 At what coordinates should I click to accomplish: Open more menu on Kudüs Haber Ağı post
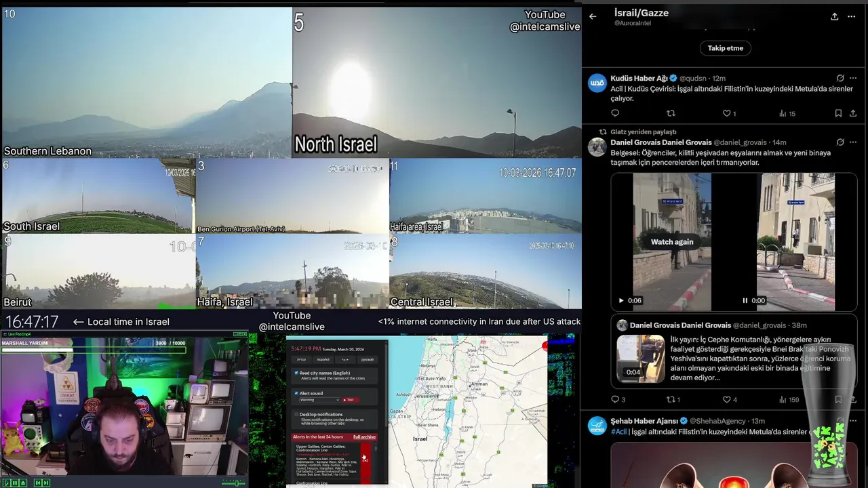[x=853, y=79]
